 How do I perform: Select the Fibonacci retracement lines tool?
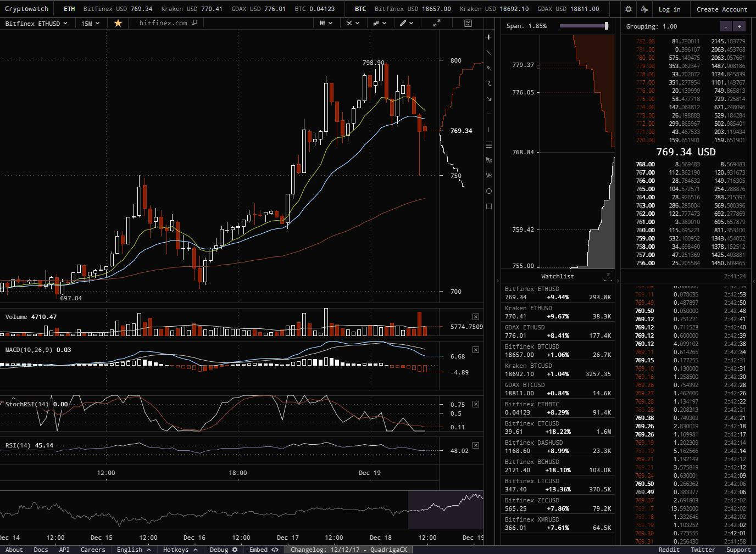pos(489,145)
